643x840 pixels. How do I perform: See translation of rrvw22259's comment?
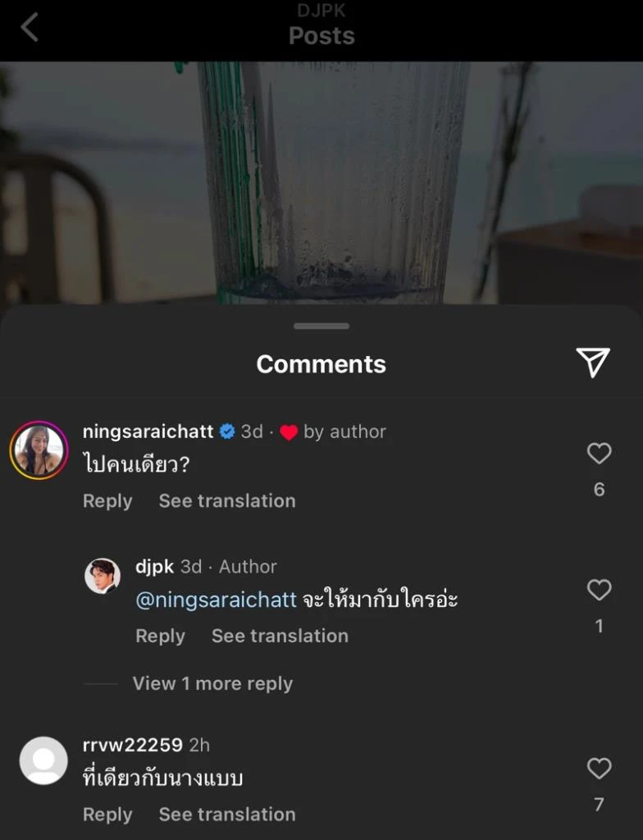coord(227,815)
